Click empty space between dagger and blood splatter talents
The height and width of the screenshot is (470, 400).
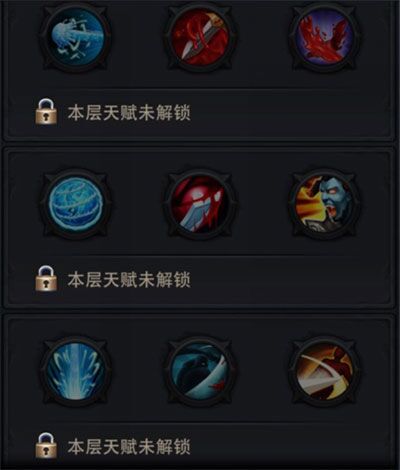click(x=262, y=37)
